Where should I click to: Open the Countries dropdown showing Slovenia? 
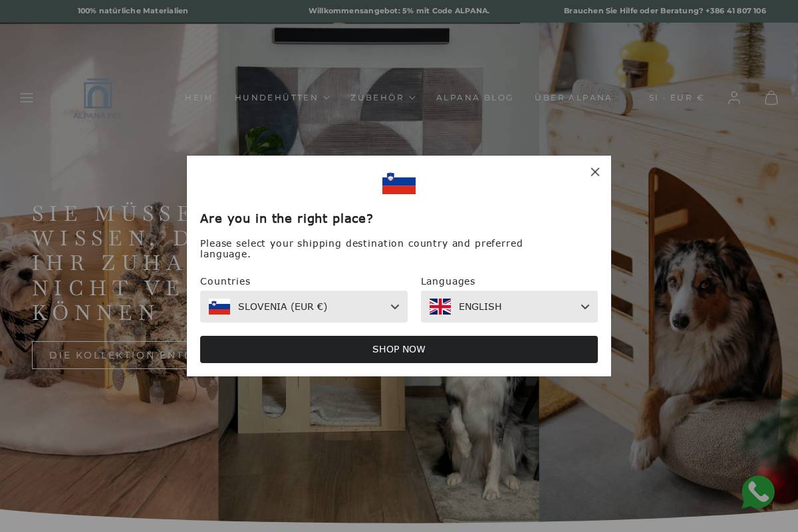304,307
